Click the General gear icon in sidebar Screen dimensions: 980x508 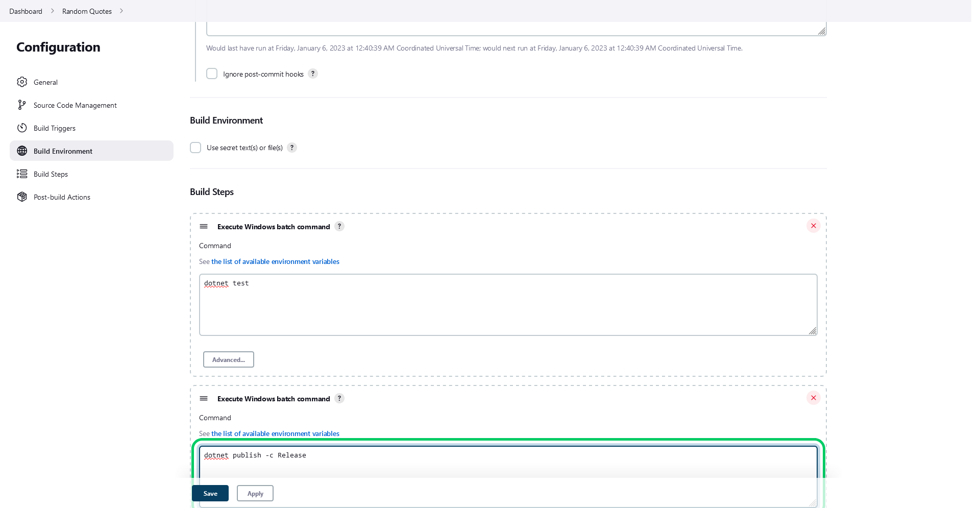click(x=22, y=82)
